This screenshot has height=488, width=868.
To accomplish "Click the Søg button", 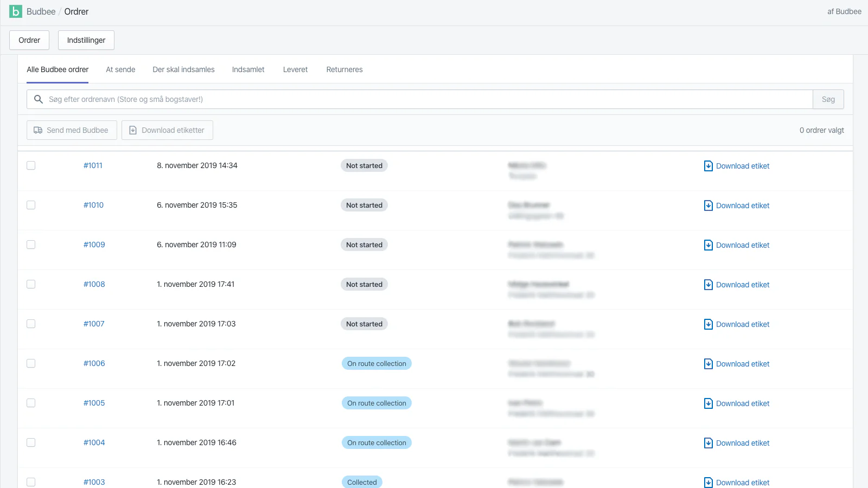I will (828, 99).
